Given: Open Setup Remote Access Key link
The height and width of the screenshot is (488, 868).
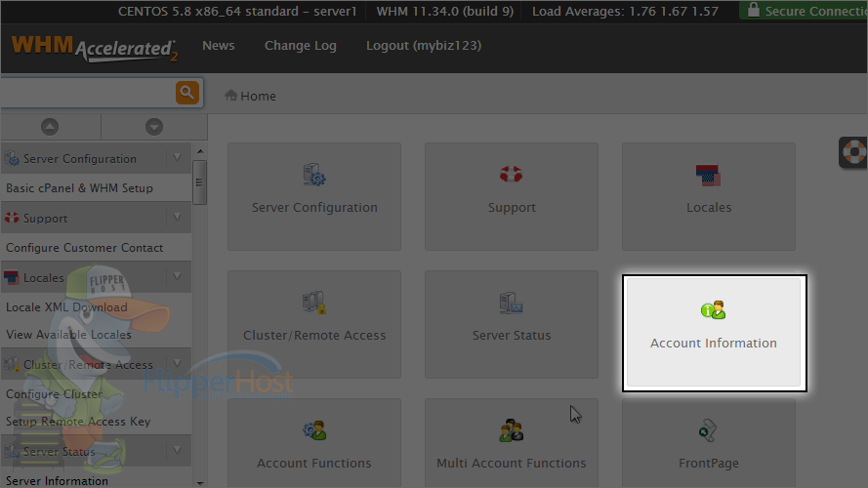Looking at the screenshot, I should pos(78,421).
